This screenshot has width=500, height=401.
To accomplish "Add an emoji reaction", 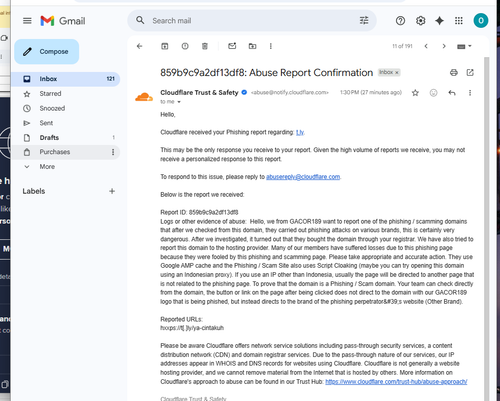I will (433, 93).
